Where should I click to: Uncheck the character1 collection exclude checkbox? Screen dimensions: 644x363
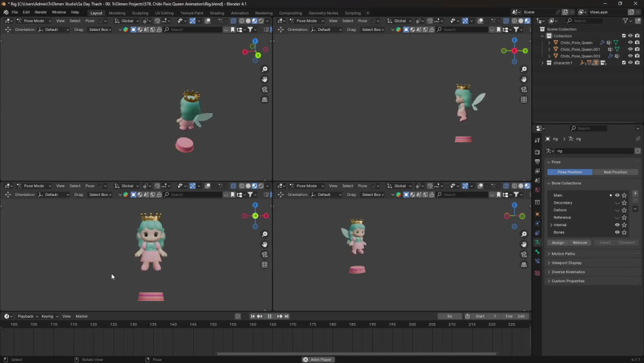(624, 63)
